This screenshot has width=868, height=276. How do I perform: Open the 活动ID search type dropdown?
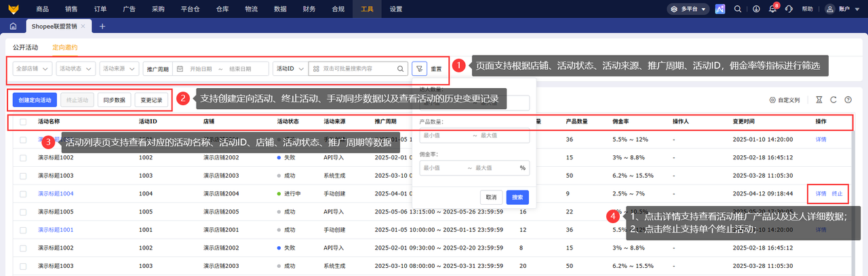click(x=290, y=68)
